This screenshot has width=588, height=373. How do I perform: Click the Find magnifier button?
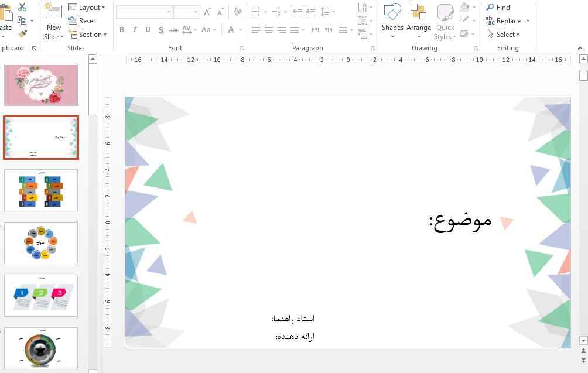coord(498,7)
